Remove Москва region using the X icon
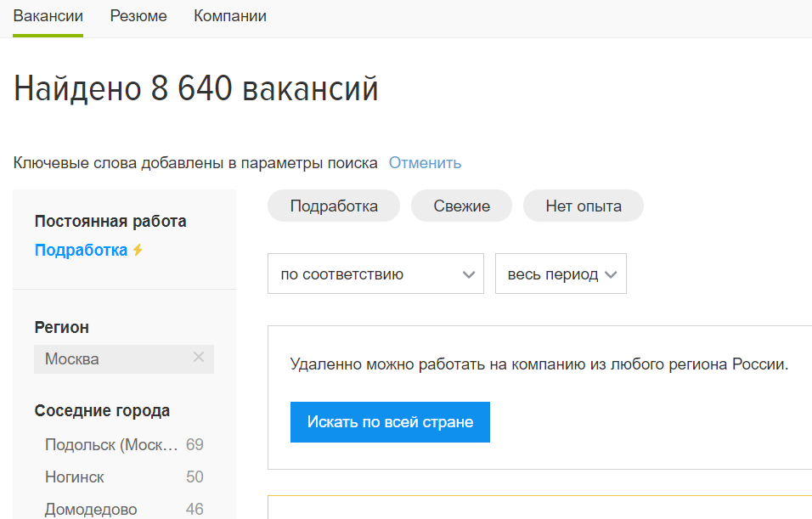 (198, 358)
